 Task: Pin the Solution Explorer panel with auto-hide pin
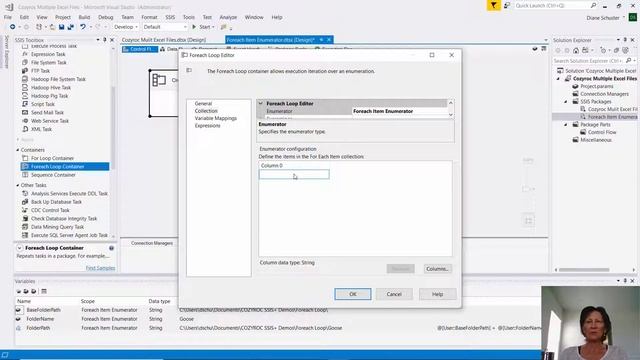625,40
